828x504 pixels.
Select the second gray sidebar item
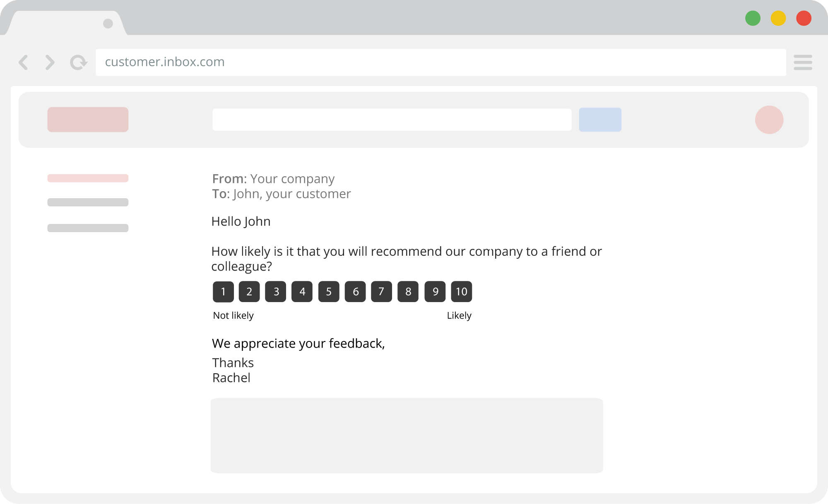(88, 202)
